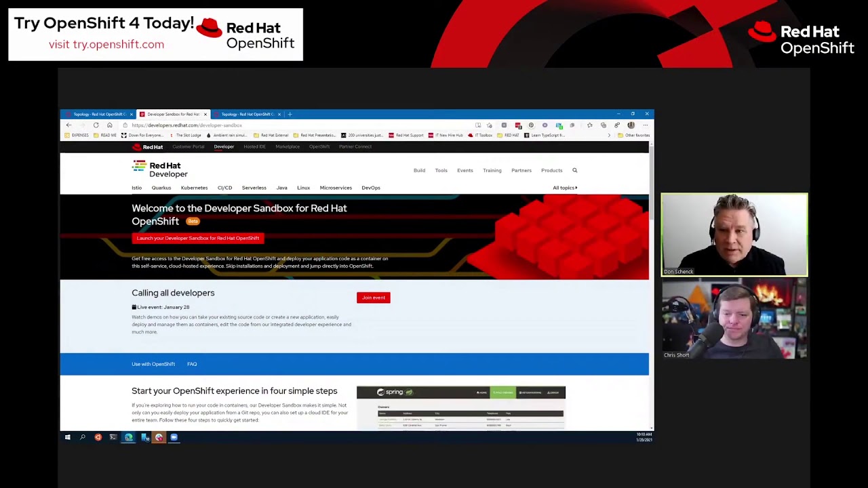Open Zoom from the taskbar

(174, 437)
